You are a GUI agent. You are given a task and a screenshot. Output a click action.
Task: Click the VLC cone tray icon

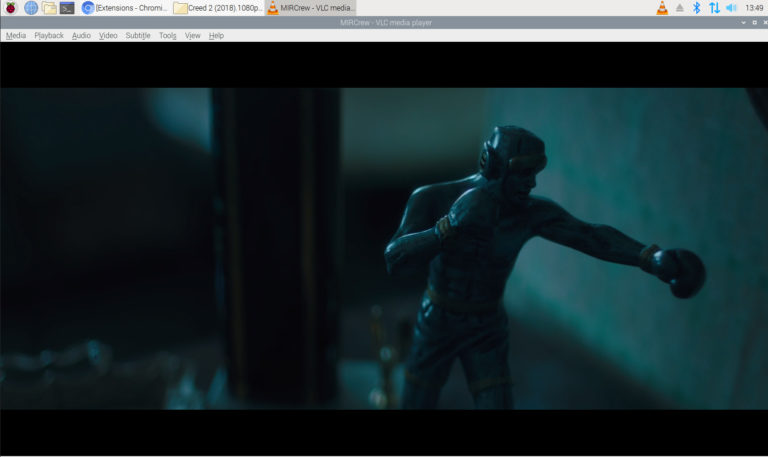tap(661, 8)
